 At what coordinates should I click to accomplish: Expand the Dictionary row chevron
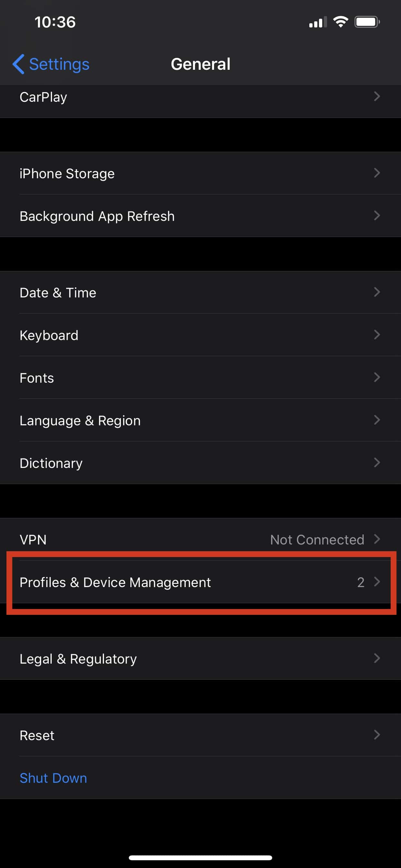pos(377,462)
